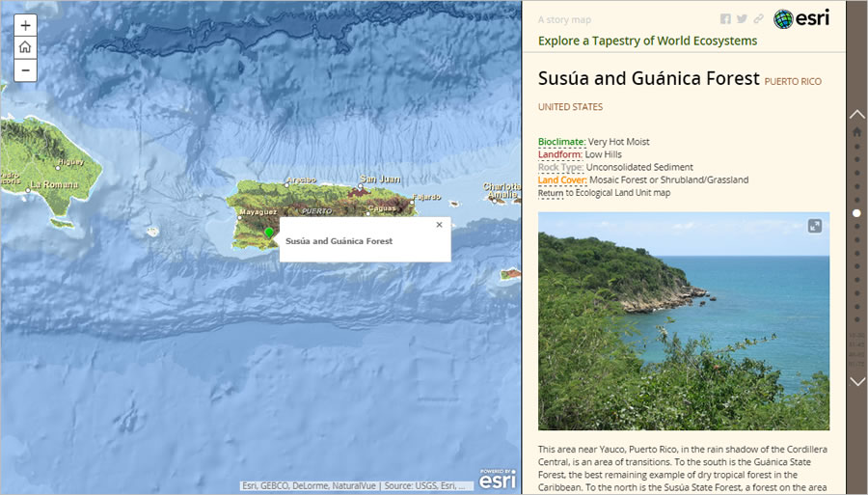Screen dimensions: 868x495
Task: Open the Land Cover link
Action: (x=562, y=179)
